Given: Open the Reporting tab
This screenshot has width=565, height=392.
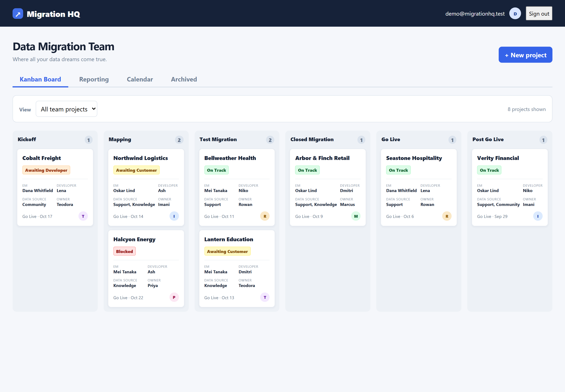Looking at the screenshot, I should click(x=94, y=79).
